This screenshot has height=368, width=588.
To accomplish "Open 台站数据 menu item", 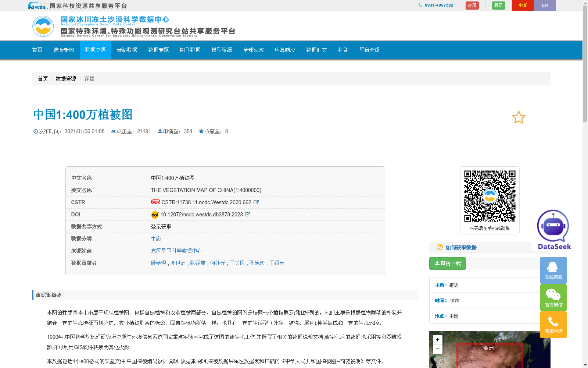I will [127, 50].
